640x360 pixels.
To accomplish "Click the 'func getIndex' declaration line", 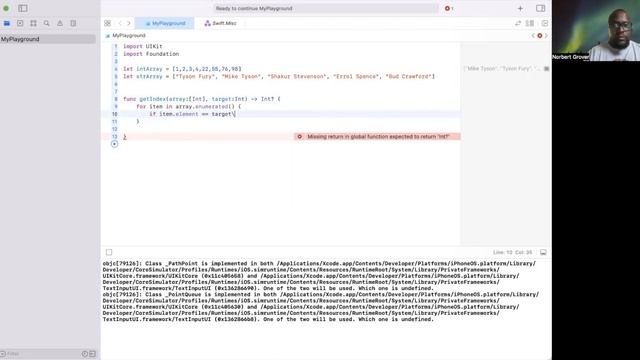I will coord(202,99).
